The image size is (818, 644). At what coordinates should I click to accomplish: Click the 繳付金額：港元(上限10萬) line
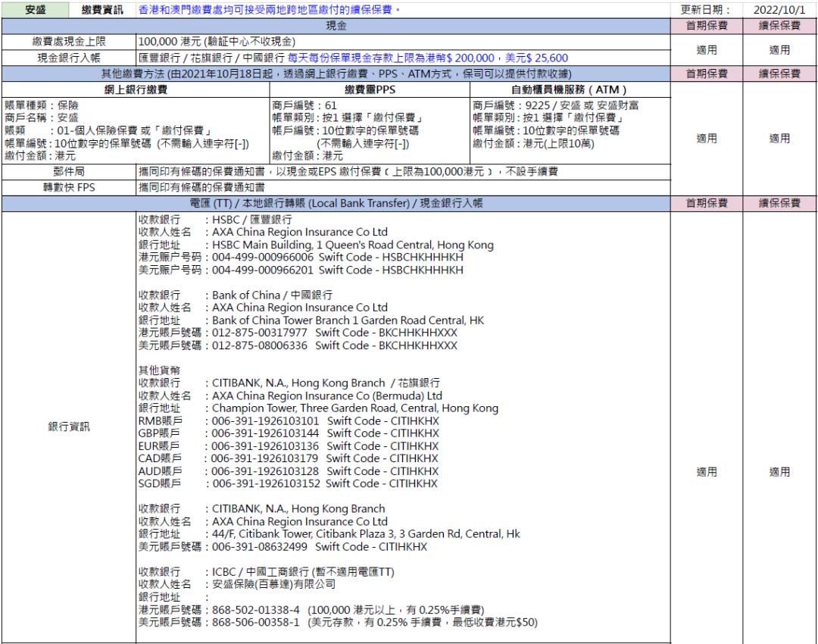pos(533,143)
